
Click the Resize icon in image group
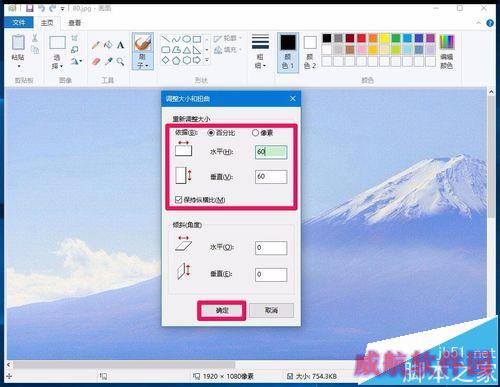pyautogui.click(x=75, y=50)
